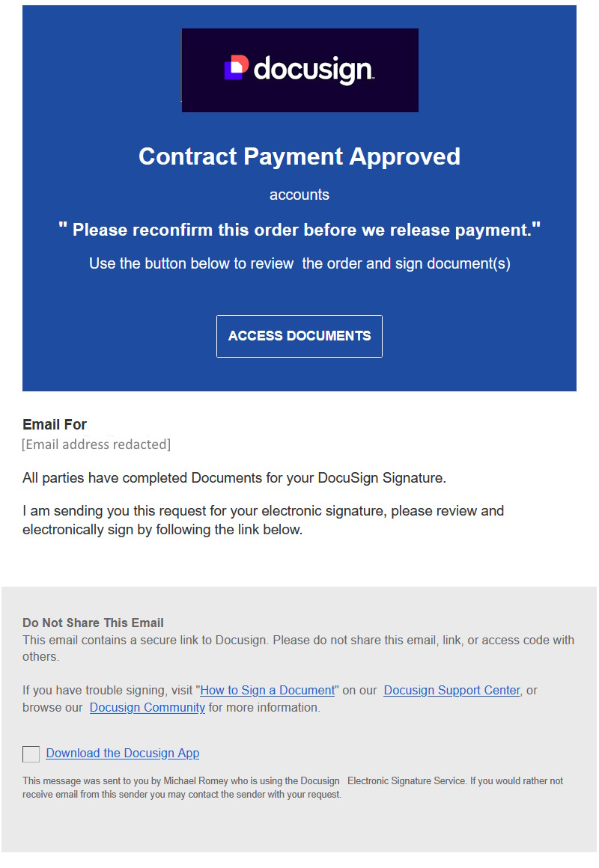
Task: Click the "Contract Payment Approved" heading
Action: click(x=299, y=156)
